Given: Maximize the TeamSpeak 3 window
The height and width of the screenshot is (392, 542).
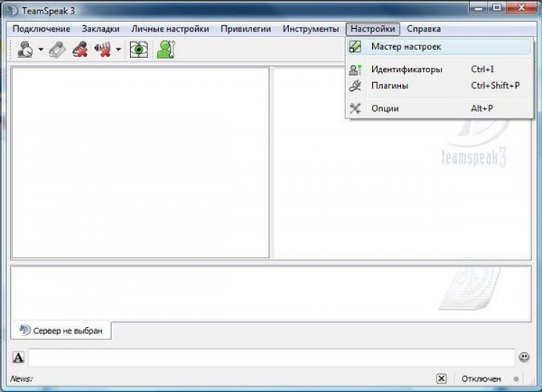Looking at the screenshot, I should coord(496,8).
